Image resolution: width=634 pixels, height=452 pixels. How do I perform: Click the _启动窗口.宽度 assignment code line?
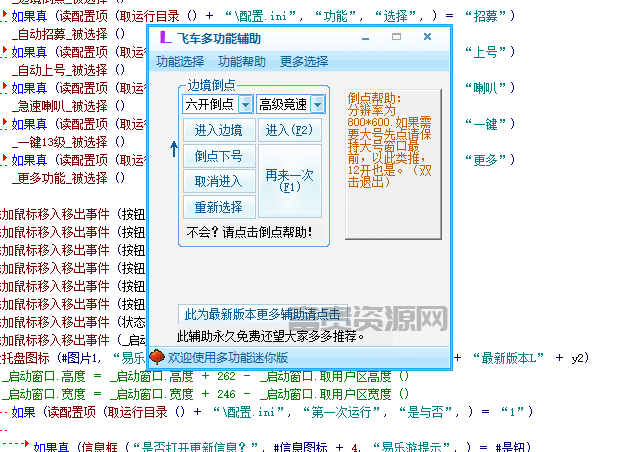click(205, 394)
